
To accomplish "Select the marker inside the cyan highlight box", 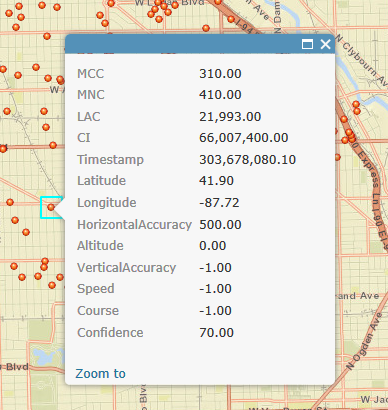I will [51, 207].
